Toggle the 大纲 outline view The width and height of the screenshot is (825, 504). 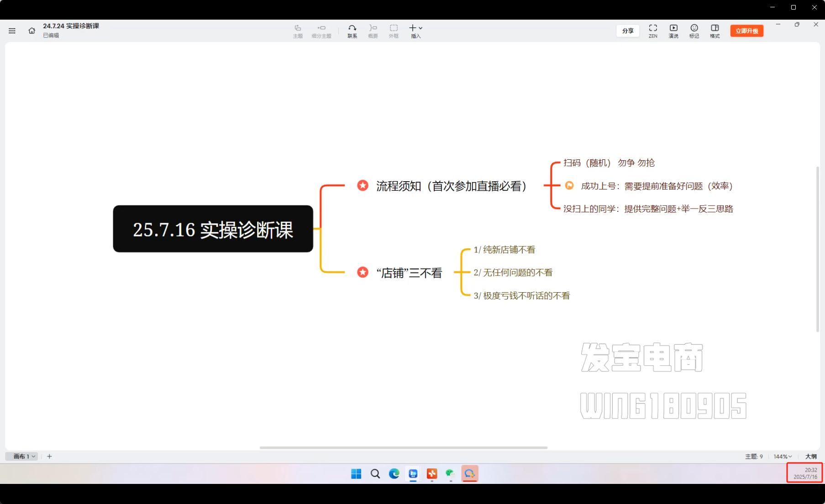[811, 457]
